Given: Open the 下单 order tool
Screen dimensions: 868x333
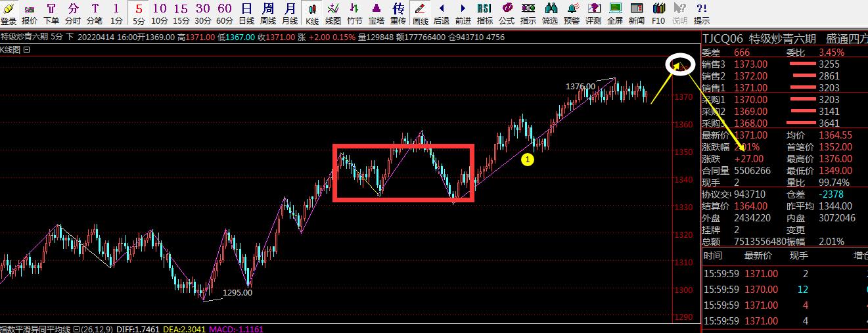Looking at the screenshot, I should [x=51, y=13].
